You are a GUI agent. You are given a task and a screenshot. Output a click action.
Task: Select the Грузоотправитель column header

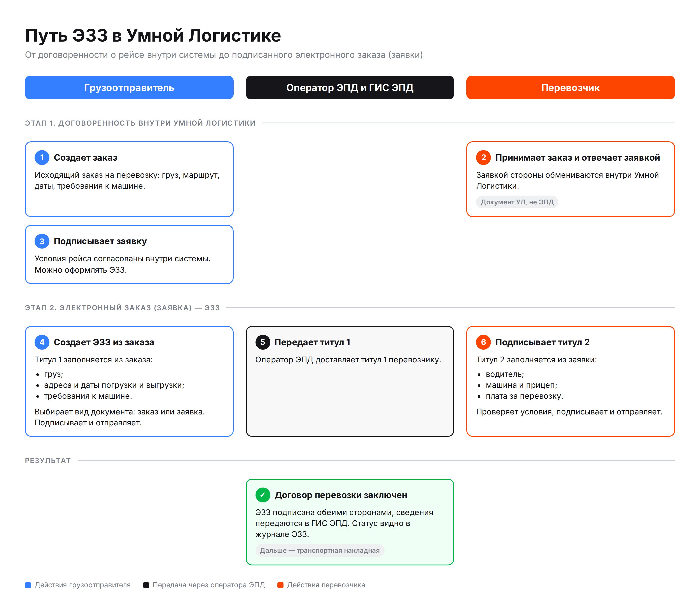click(129, 88)
